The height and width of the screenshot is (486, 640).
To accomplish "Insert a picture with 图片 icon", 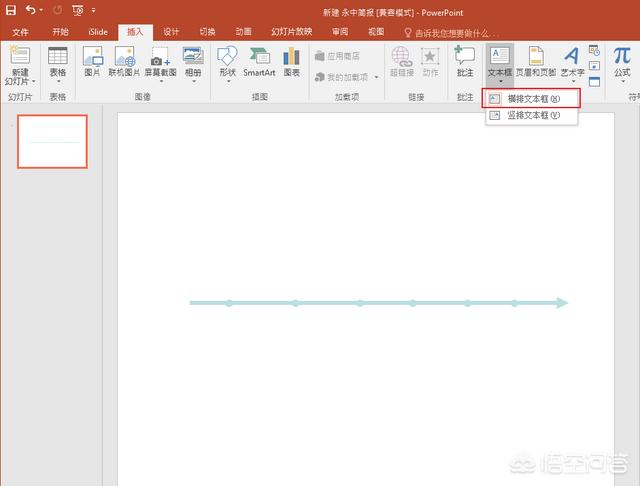I will tap(92, 62).
